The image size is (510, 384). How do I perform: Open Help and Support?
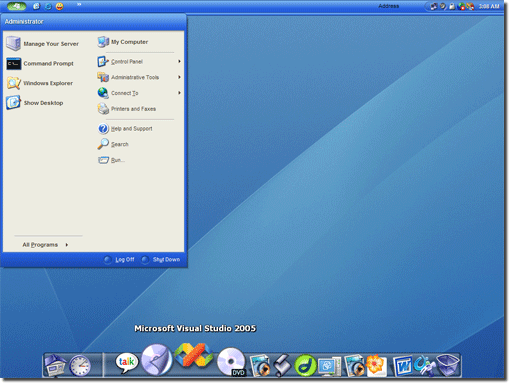pyautogui.click(x=125, y=128)
